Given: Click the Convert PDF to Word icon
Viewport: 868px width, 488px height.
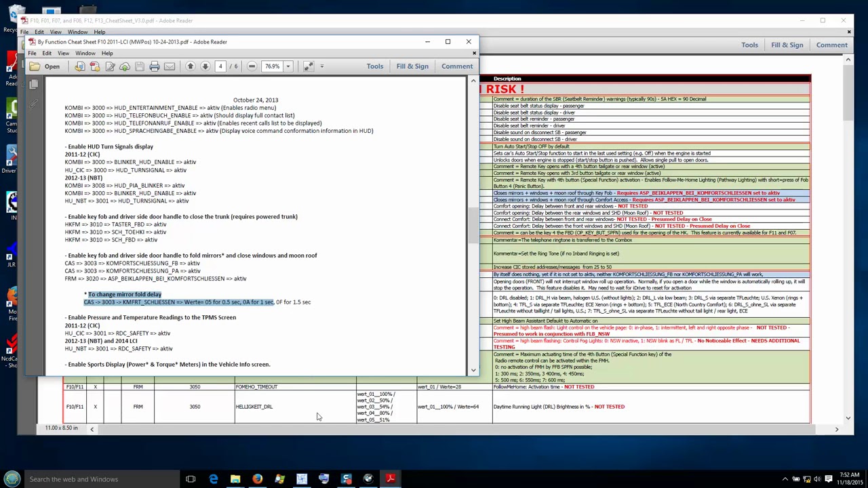Looking at the screenshot, I should pos(94,66).
